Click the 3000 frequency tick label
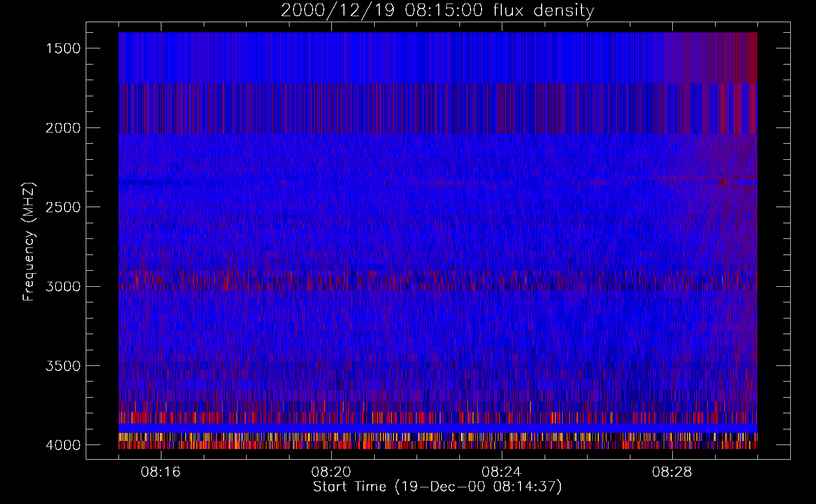Viewport: 816px width, 504px height. pyautogui.click(x=63, y=286)
